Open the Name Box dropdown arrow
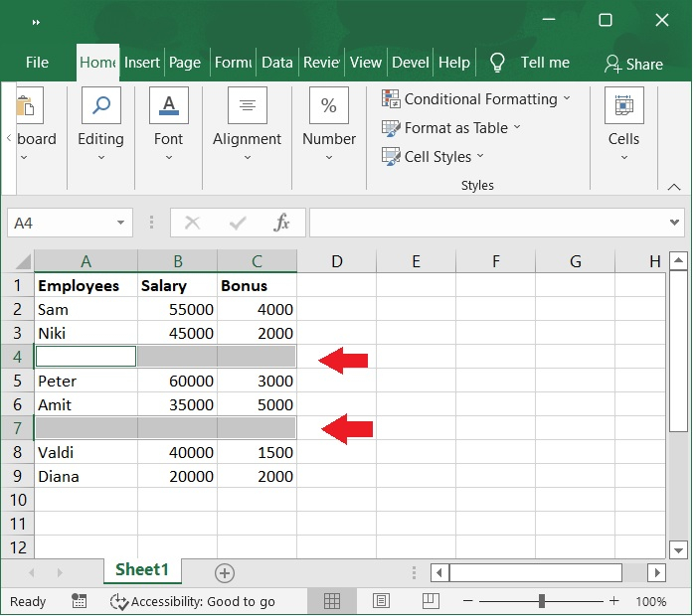Screen dimensions: 696x616 120,223
